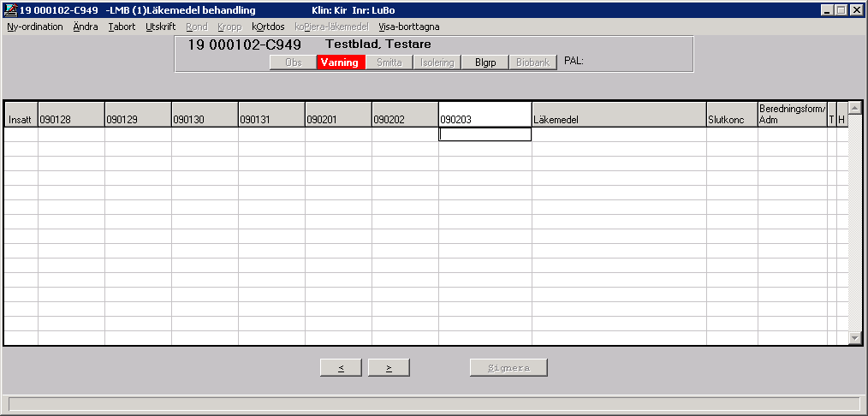Click the greyed Kropp menu item
Viewport: 868px width, 416px height.
tap(229, 27)
